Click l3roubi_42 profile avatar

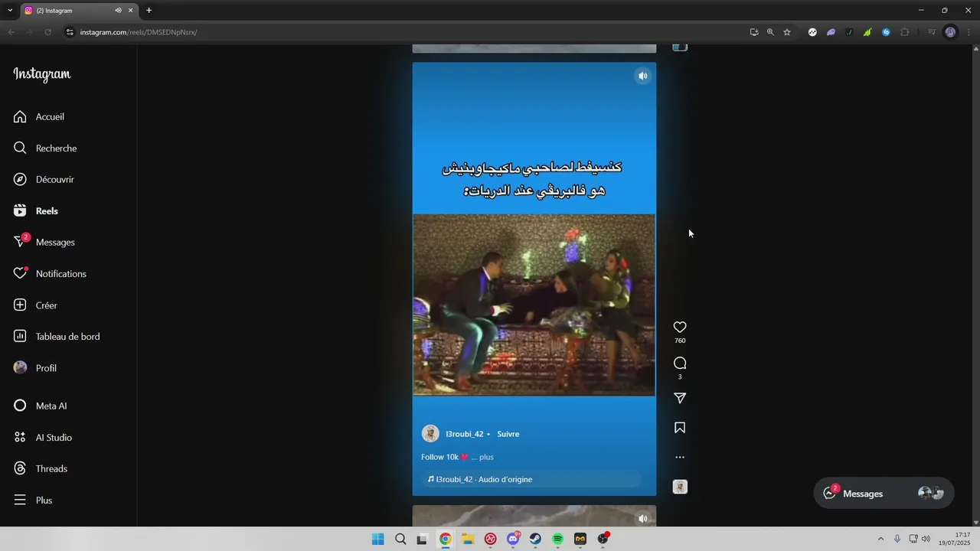point(430,434)
